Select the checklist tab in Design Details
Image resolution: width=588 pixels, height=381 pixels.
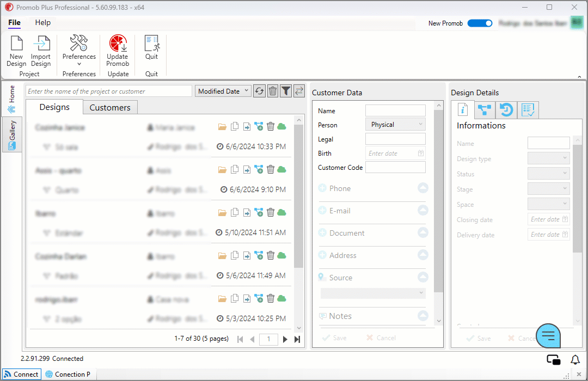528,110
